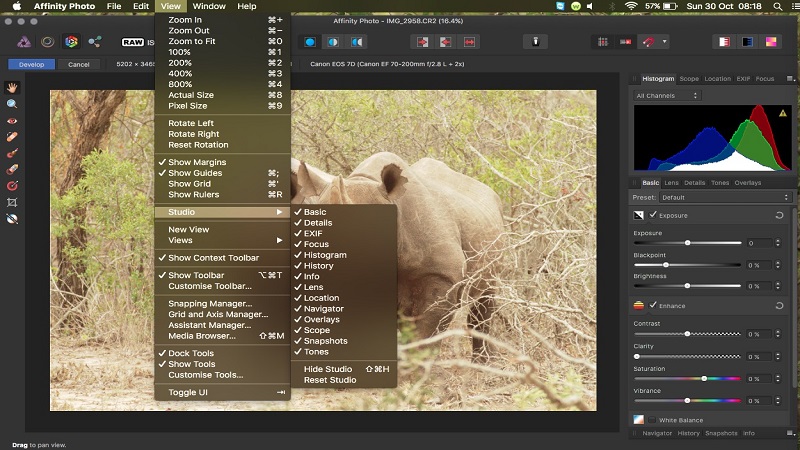Click the Develop button
800x450 pixels.
point(32,64)
